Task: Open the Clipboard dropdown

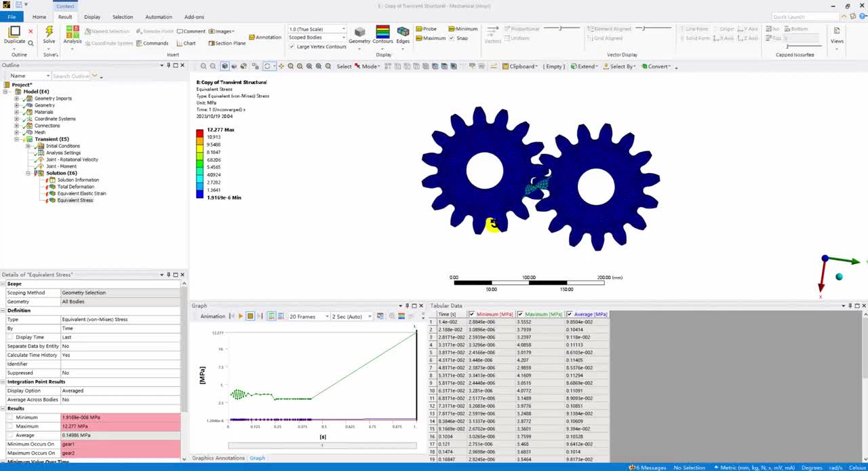Action: click(520, 67)
